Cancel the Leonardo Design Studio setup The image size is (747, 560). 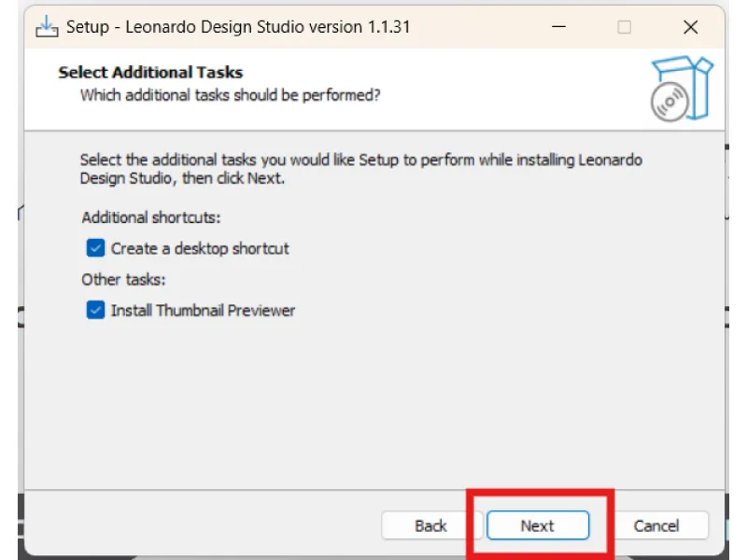(x=656, y=525)
